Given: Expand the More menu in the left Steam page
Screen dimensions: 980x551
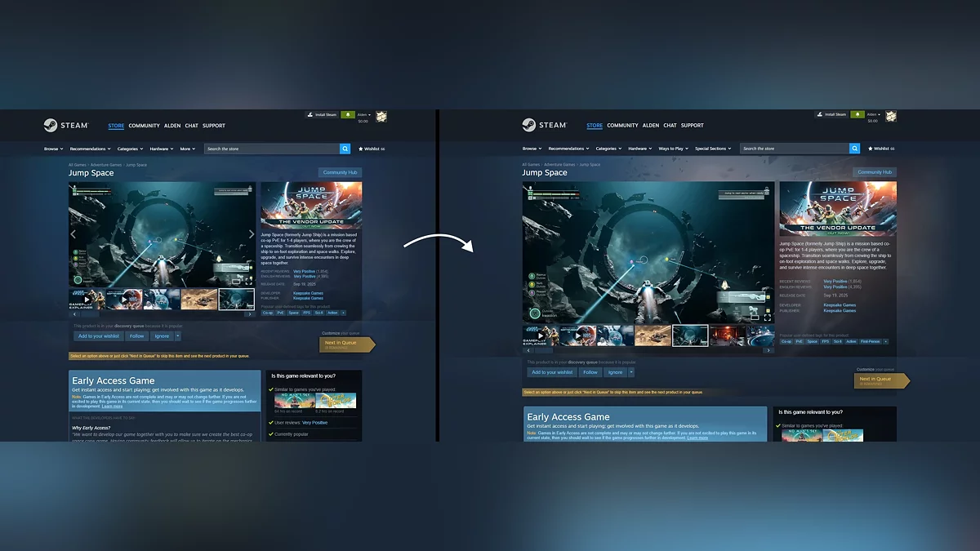Looking at the screenshot, I should pyautogui.click(x=188, y=149).
